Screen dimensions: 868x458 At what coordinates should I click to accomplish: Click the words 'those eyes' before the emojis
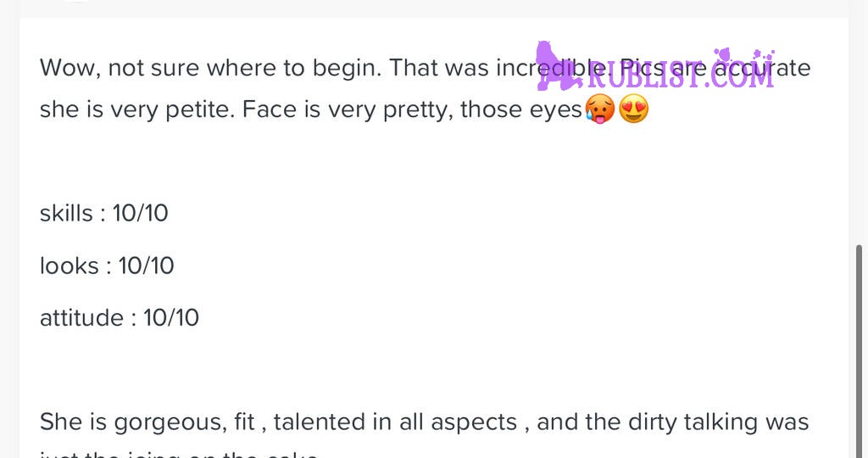point(521,109)
